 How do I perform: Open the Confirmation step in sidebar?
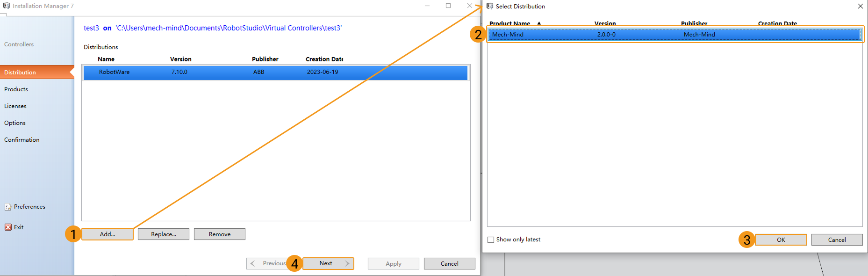tap(22, 140)
